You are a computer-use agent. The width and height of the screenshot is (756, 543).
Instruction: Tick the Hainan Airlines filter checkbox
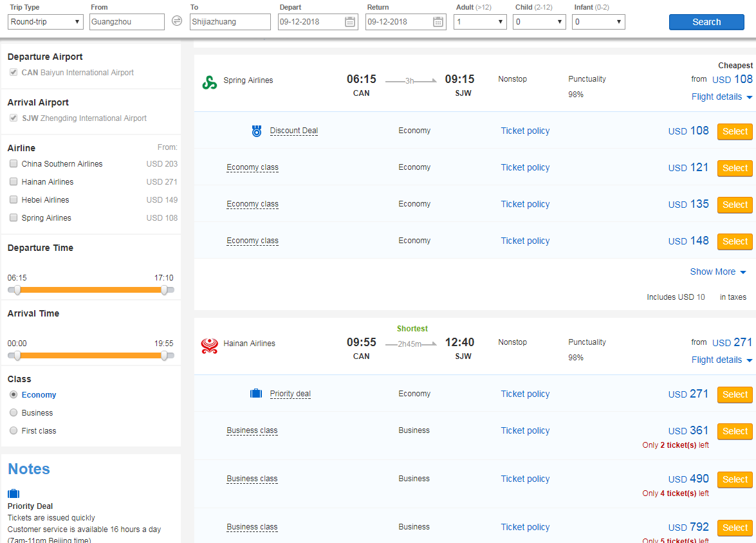(14, 181)
